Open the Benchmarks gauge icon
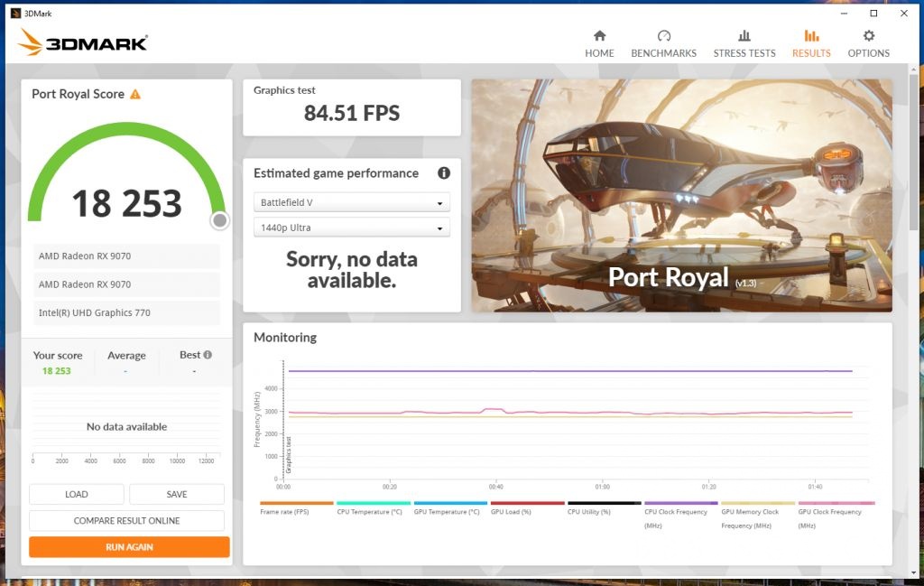Image resolution: width=924 pixels, height=586 pixels. [x=663, y=36]
